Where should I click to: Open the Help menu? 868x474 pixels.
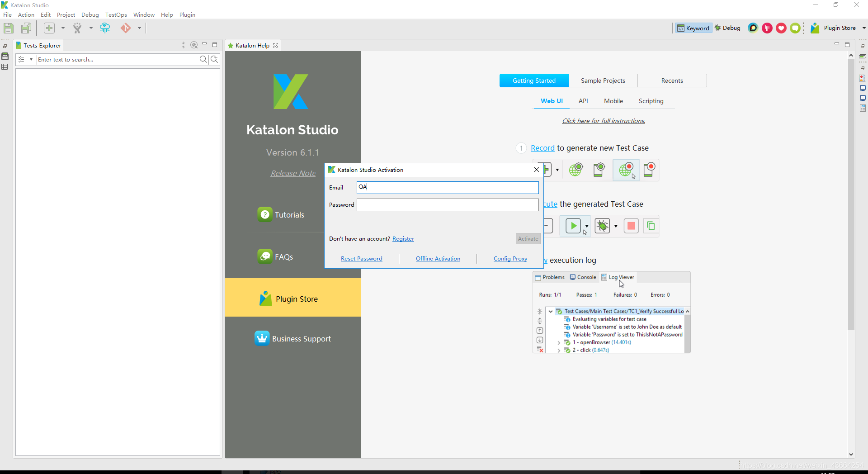(167, 14)
